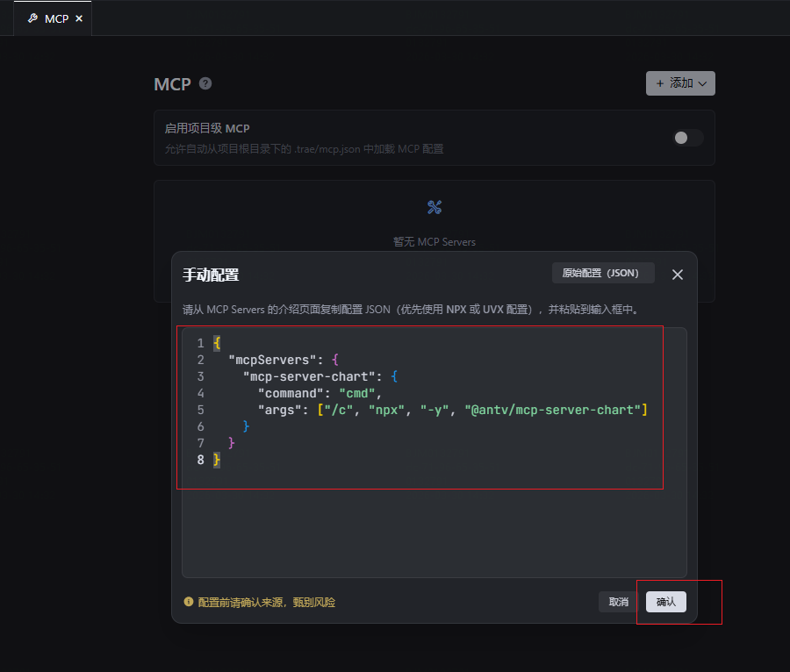Screen dimensions: 790x672
Task: Click the 原始配置 (JSON) button
Action: [603, 273]
